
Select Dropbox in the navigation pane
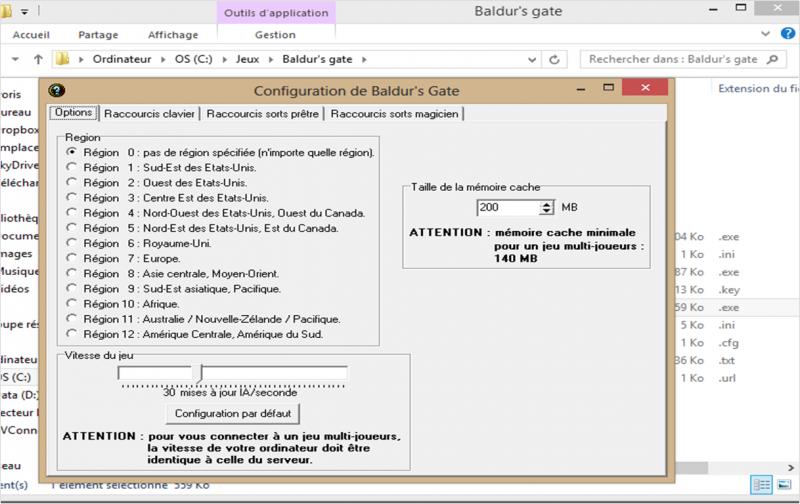point(19,130)
